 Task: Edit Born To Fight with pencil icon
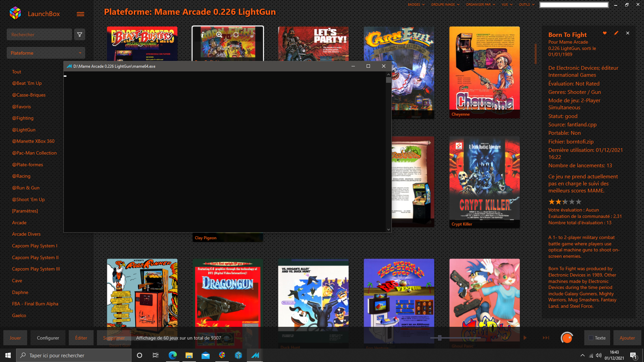point(616,33)
